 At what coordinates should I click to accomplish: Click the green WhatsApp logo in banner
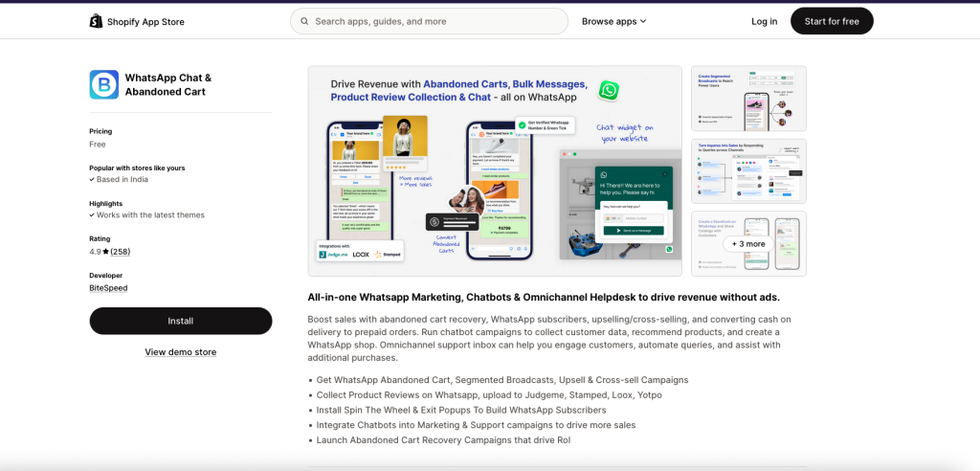point(608,91)
